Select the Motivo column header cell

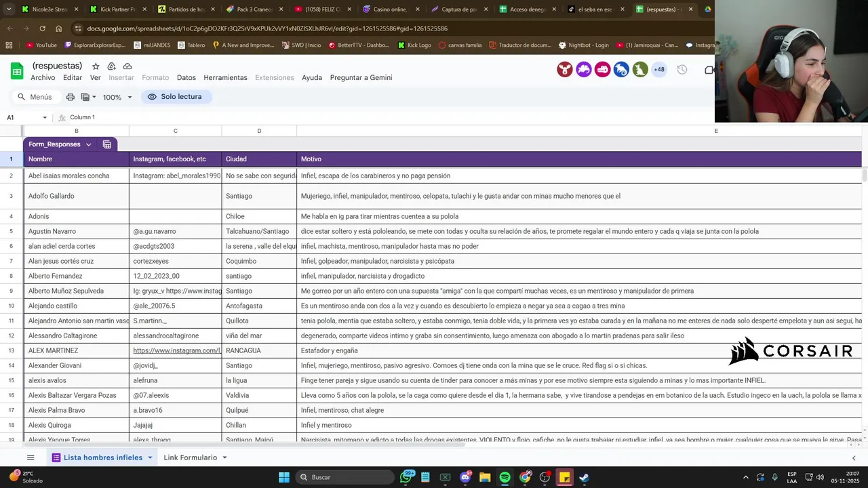pyautogui.click(x=579, y=159)
